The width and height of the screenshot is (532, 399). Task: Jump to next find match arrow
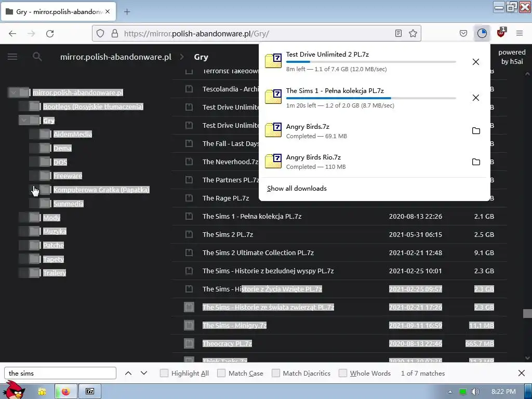click(x=144, y=373)
